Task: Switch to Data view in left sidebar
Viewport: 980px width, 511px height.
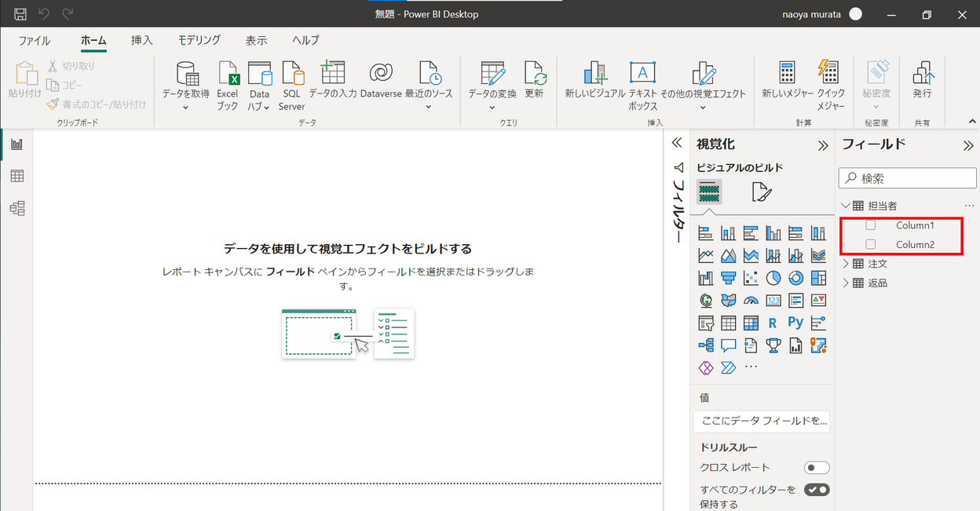Action: pyautogui.click(x=16, y=177)
